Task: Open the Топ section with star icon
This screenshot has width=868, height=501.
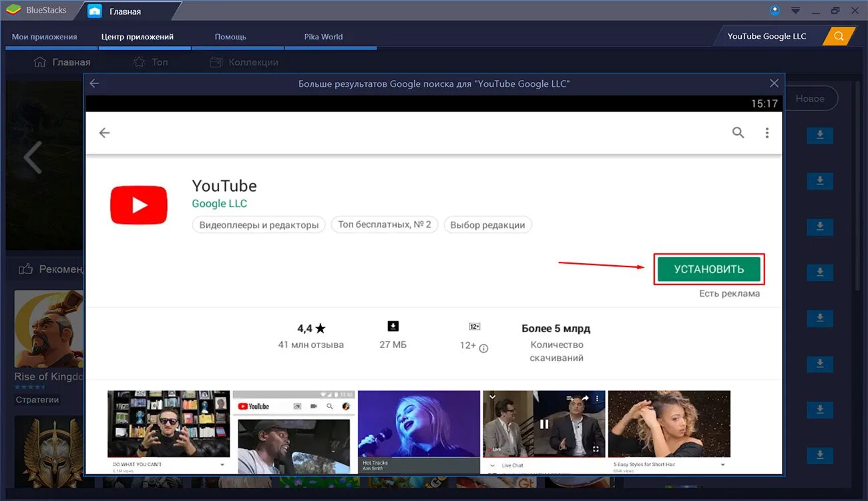Action: (151, 62)
